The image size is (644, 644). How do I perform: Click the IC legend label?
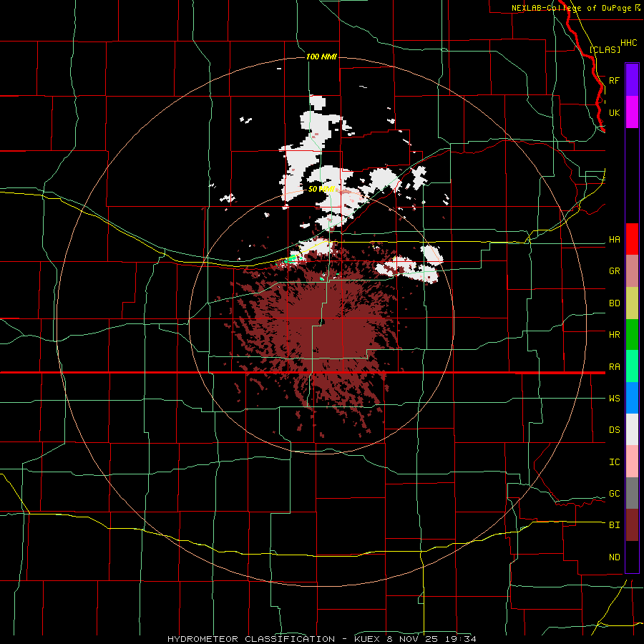614,462
